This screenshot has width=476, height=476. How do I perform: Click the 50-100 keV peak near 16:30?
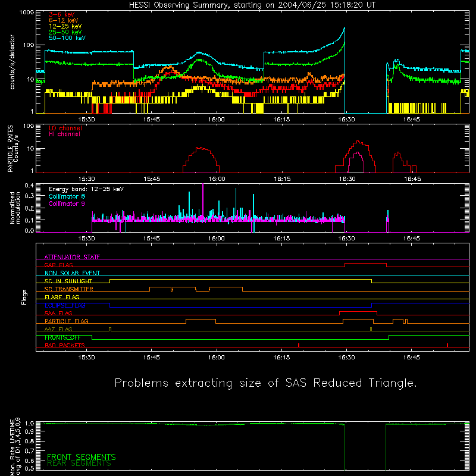pos(344,29)
